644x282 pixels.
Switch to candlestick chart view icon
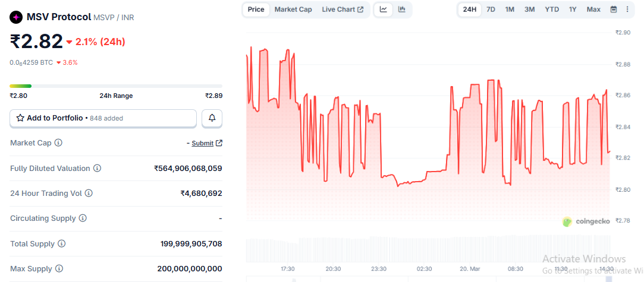401,9
